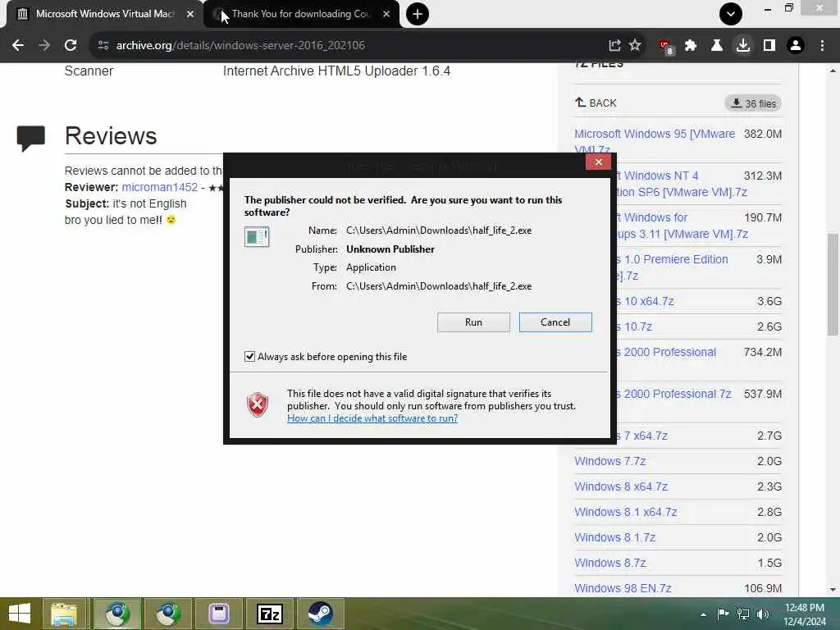The image size is (840, 630).
Task: Open a new tab with plus button
Action: [x=418, y=14]
